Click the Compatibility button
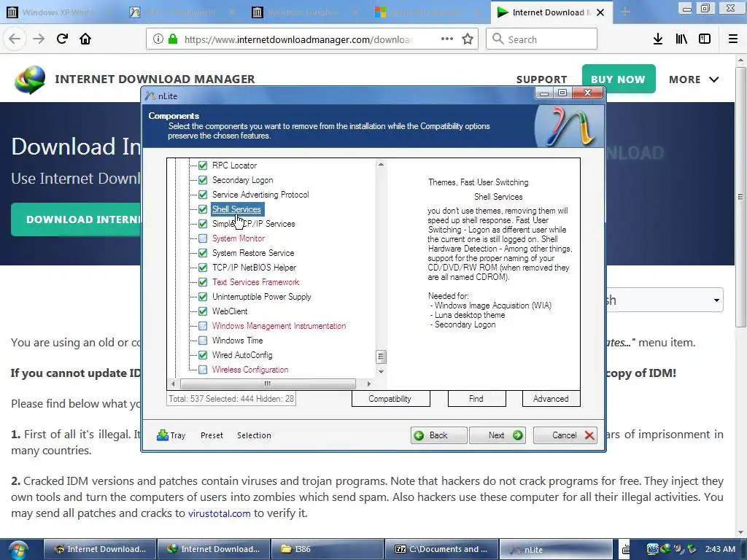The width and height of the screenshot is (747, 560). point(391,399)
